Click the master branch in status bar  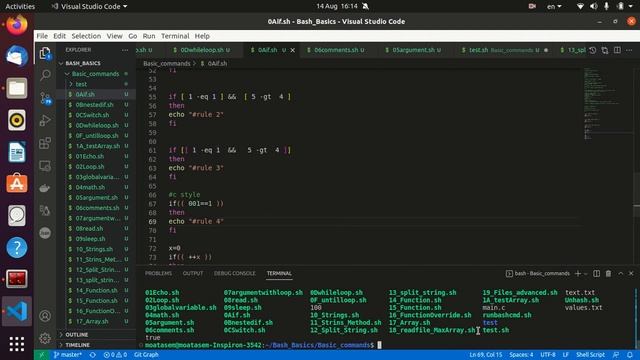pos(67,355)
